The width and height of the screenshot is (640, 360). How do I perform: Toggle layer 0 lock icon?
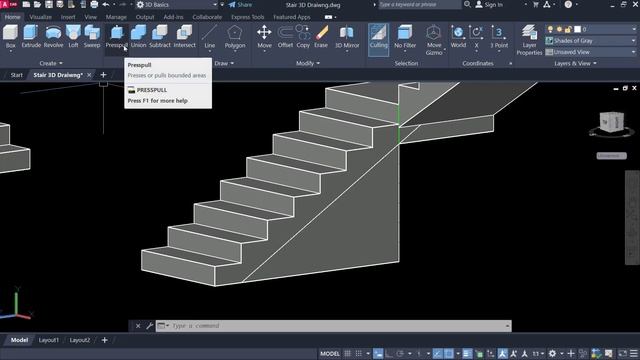(568, 29)
